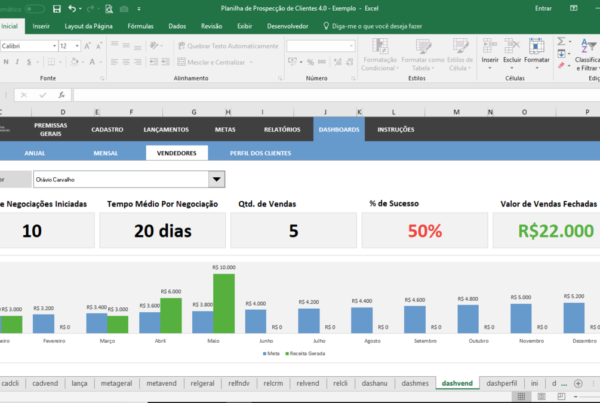Screen dimensions: 600x403
Task: Click the Undo arrow icon
Action: point(72,8)
